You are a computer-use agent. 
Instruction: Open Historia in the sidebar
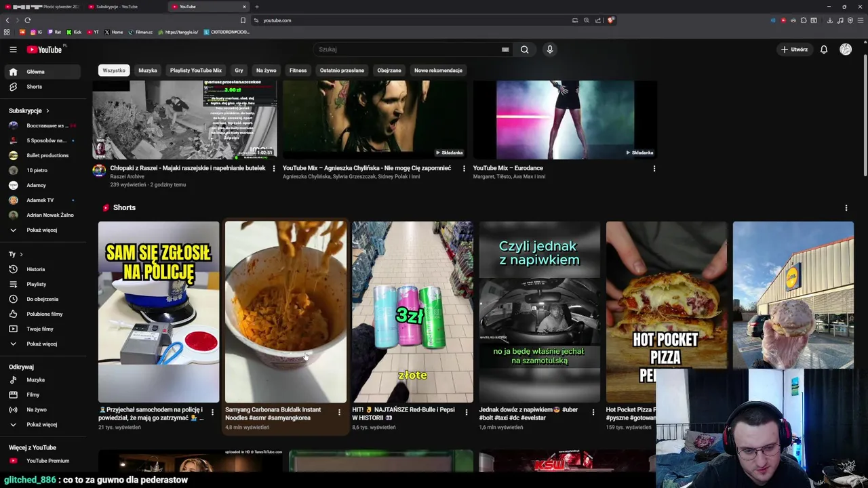click(x=41, y=269)
